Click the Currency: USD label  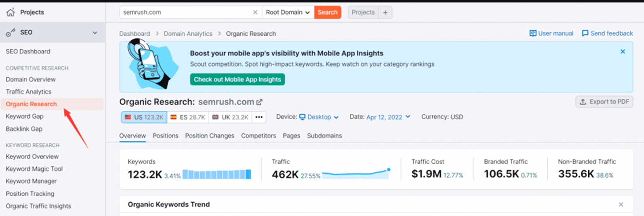click(442, 117)
